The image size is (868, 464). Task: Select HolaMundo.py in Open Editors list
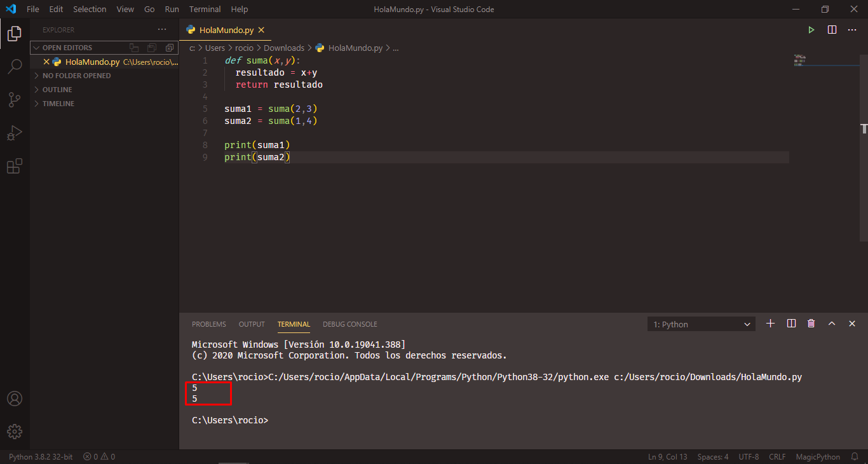point(92,62)
